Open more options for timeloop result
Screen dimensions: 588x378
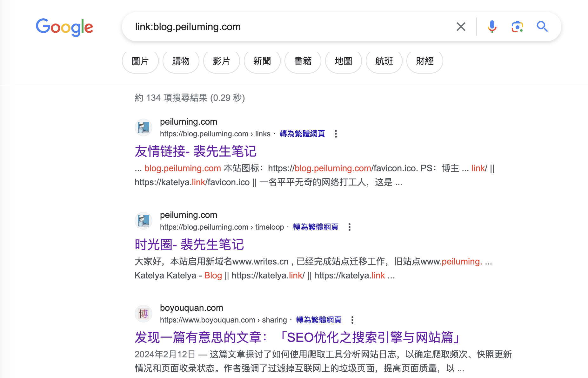click(349, 227)
